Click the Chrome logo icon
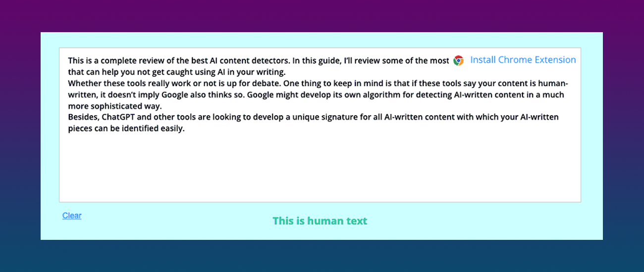Screen dimensions: 644x272 pos(458,60)
